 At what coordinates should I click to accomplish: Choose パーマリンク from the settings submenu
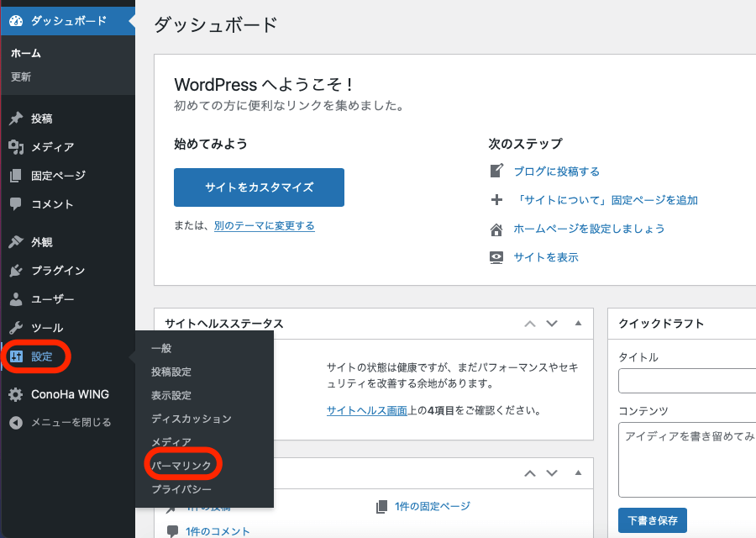point(181,465)
